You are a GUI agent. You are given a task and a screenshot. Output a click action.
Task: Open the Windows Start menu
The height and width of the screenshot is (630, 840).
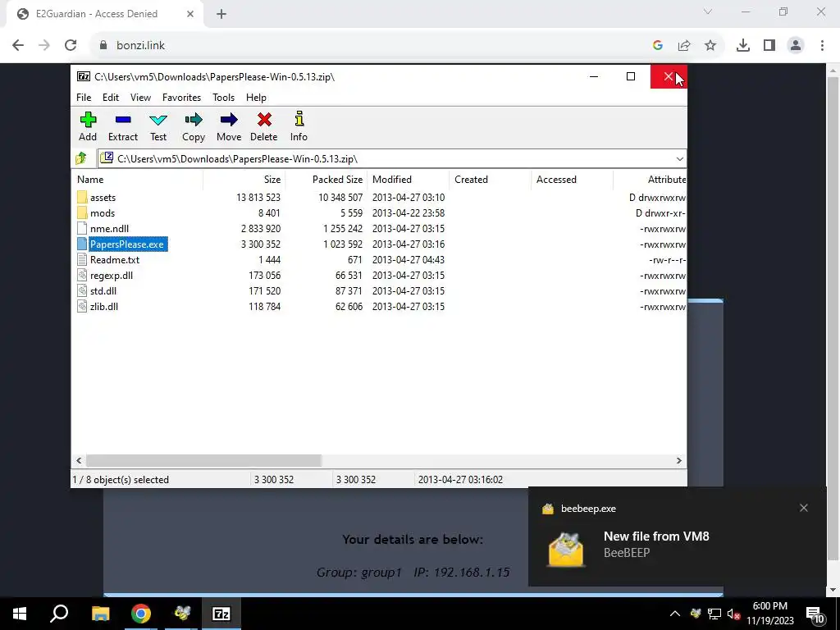pos(20,614)
